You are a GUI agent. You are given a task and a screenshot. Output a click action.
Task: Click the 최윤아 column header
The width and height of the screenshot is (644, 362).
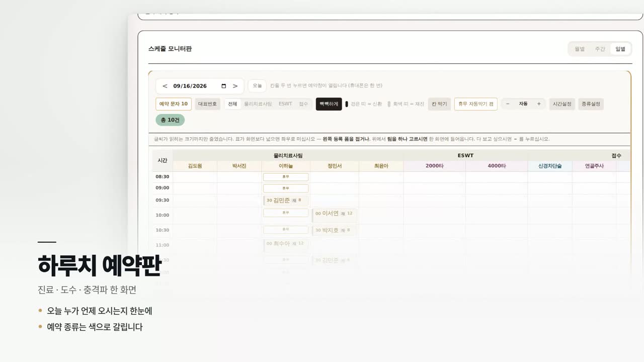(x=381, y=166)
